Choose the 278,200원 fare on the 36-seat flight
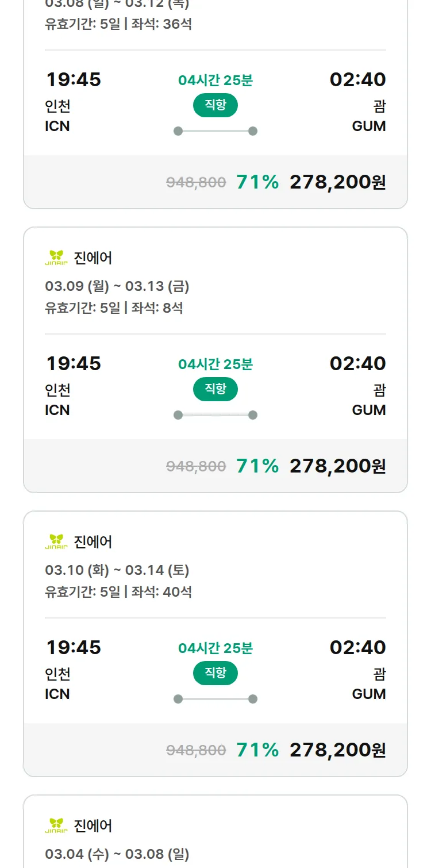The height and width of the screenshot is (868, 431). (x=337, y=182)
